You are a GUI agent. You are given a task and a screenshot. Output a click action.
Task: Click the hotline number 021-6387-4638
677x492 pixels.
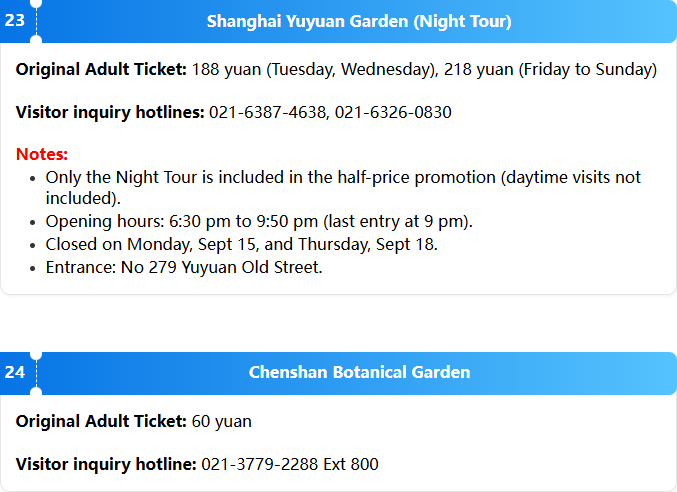[267, 112]
